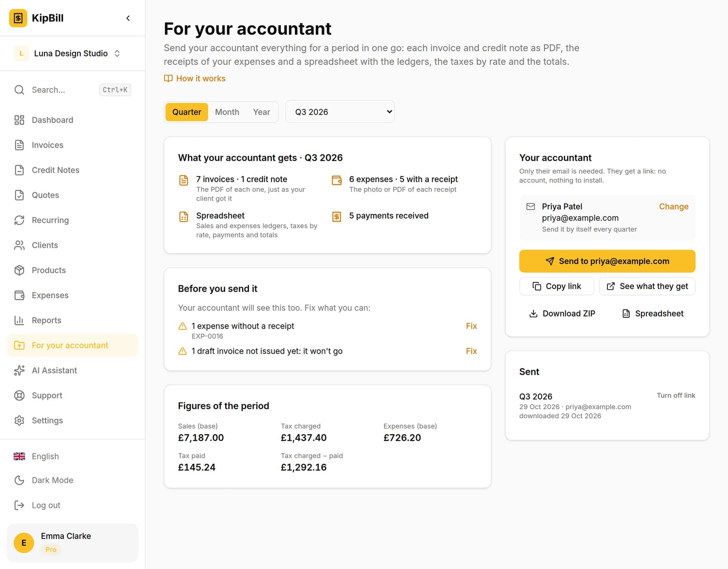Open Emma Clarke profile card
Viewport: 728px width, 569px height.
[x=72, y=543]
